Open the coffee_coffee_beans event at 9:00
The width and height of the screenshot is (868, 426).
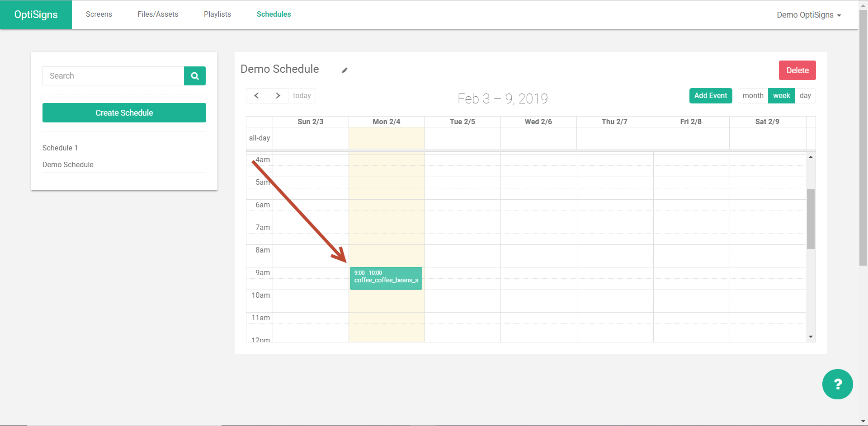(x=386, y=278)
